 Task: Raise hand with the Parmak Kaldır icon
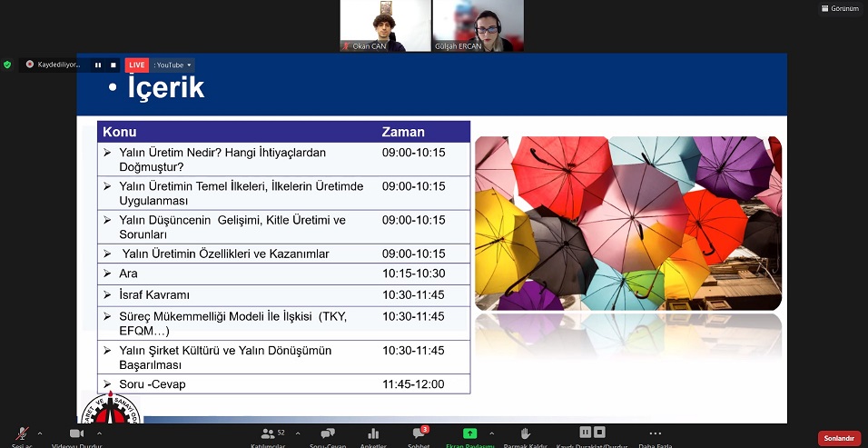(x=525, y=434)
